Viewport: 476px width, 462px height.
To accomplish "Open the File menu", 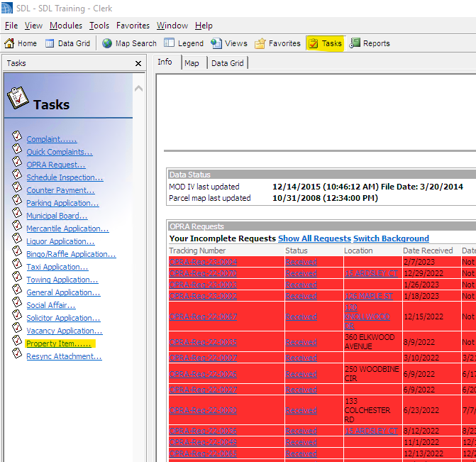I will 11,26.
